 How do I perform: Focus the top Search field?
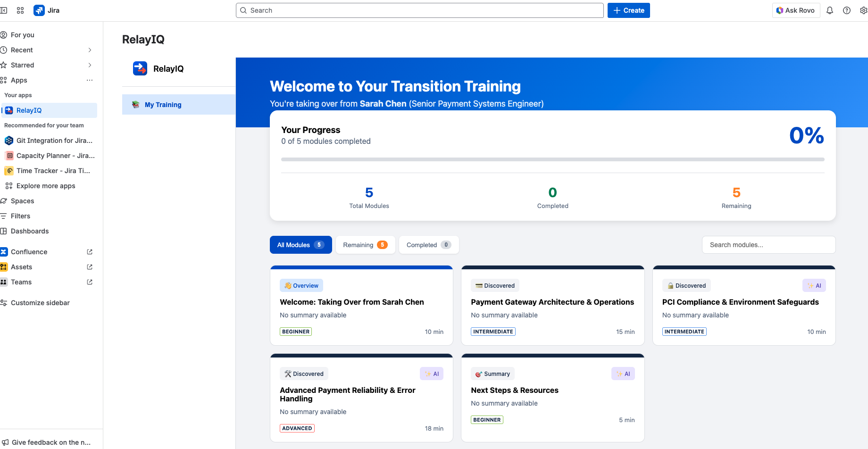[419, 10]
